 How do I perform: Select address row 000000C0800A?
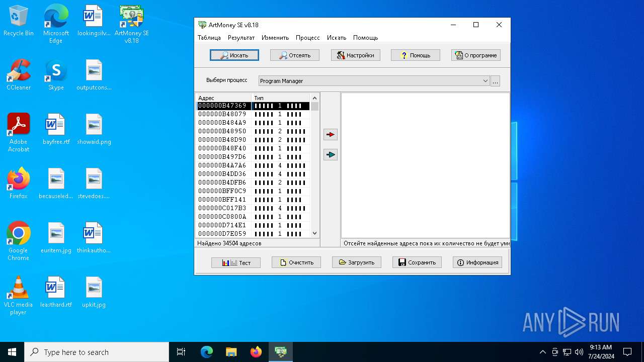[x=253, y=217]
